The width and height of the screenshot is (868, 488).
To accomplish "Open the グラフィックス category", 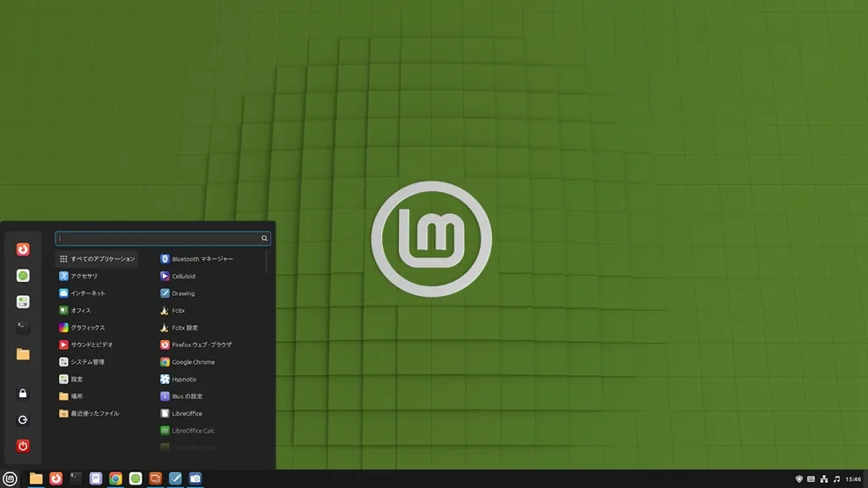I will (88, 328).
